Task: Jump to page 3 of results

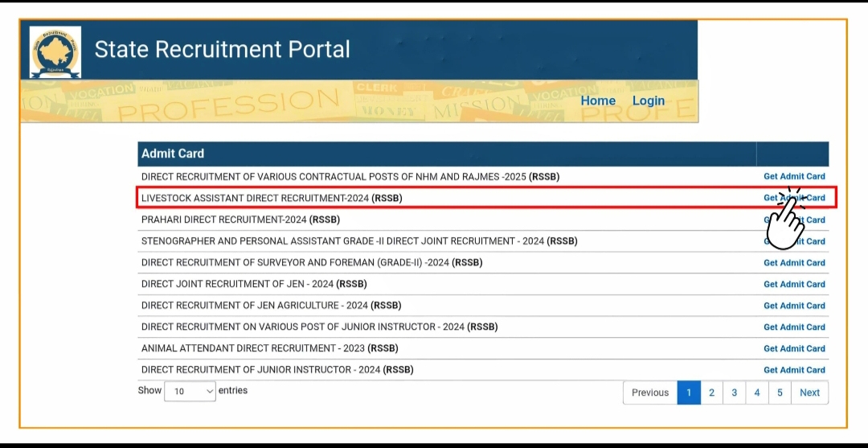Action: (x=734, y=393)
